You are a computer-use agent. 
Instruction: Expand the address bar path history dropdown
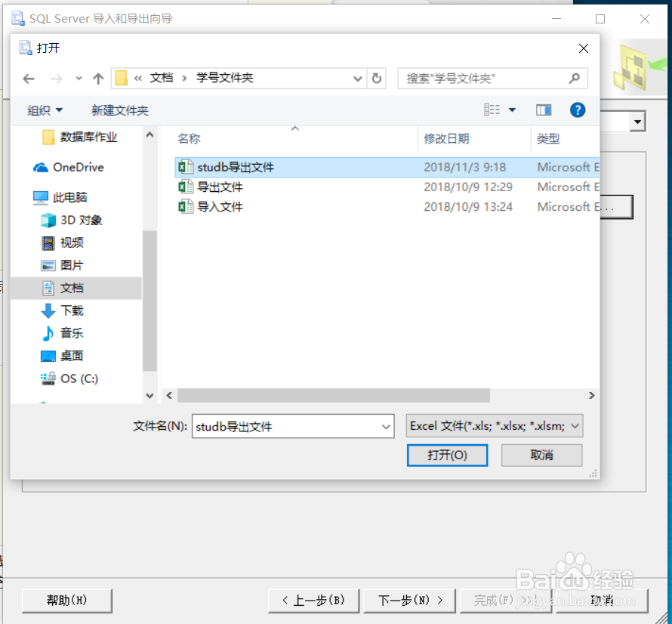point(357,79)
